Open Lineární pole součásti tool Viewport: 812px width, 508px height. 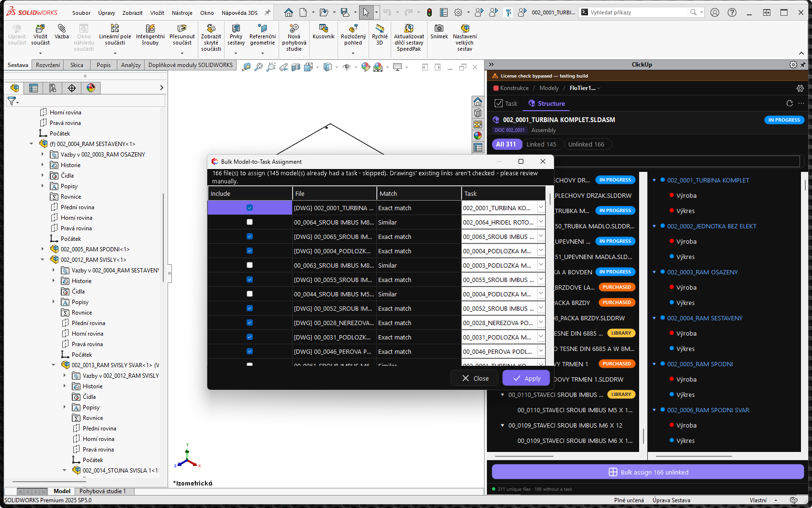[x=115, y=35]
